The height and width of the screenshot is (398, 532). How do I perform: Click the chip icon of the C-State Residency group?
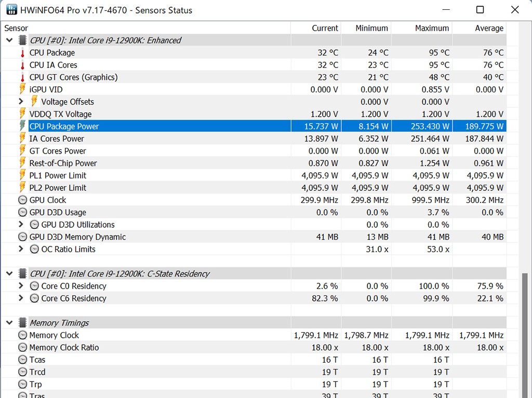click(22, 274)
